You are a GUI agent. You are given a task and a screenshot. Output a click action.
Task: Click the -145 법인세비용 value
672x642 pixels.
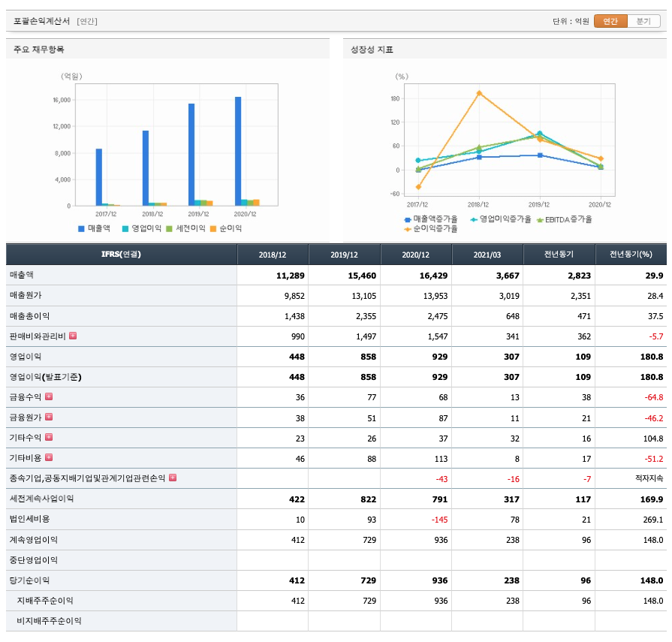click(439, 520)
